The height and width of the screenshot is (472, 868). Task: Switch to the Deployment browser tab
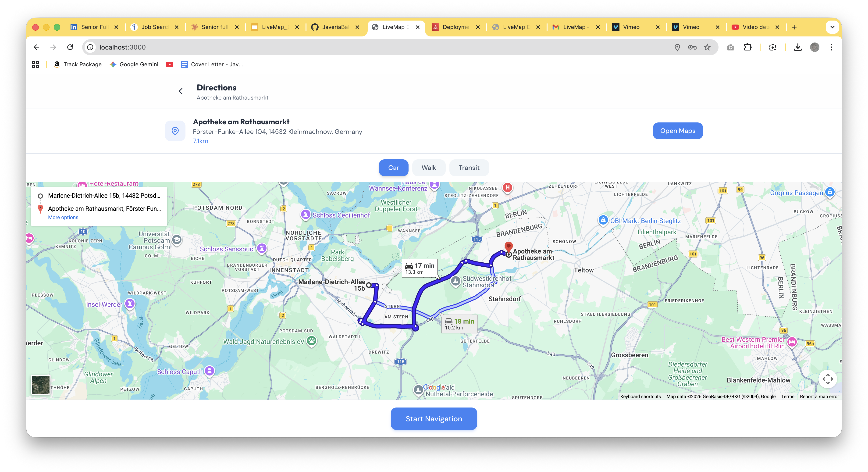(x=455, y=27)
